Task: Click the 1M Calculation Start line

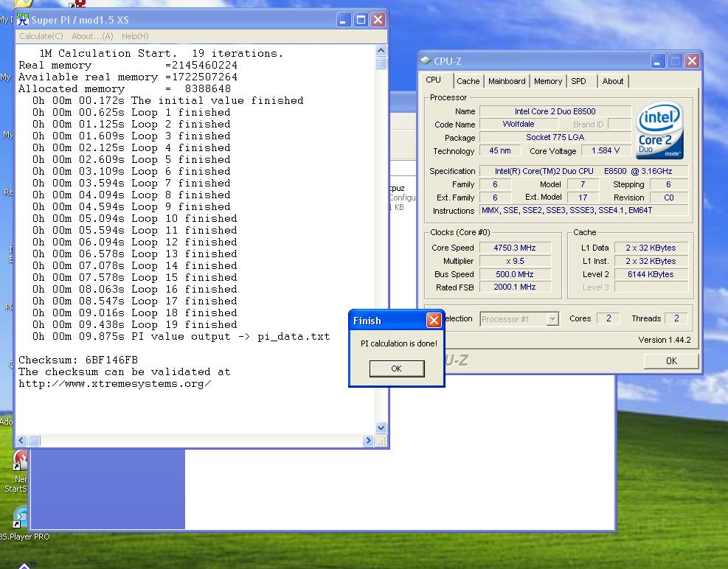Action: click(161, 53)
